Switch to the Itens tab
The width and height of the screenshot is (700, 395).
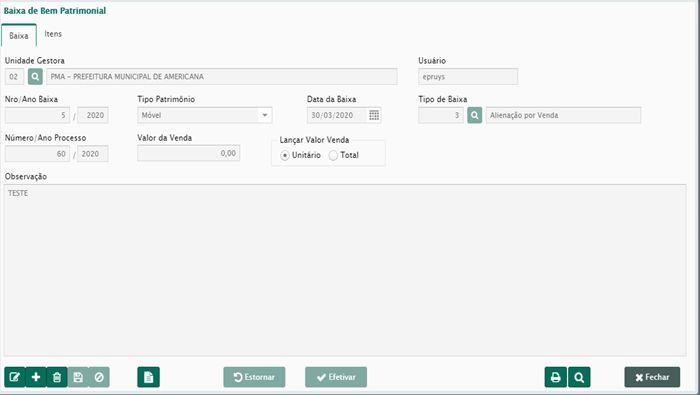coord(53,34)
